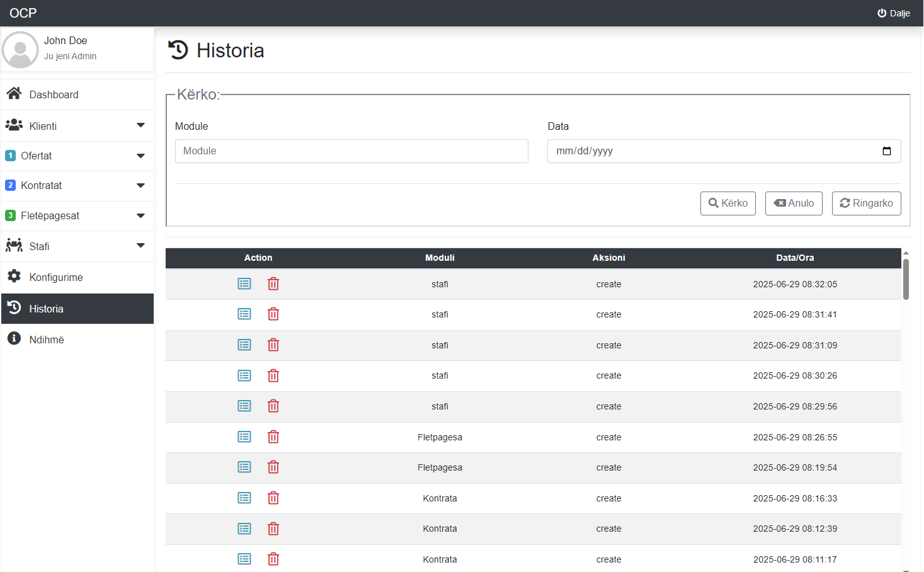This screenshot has height=572, width=924.
Task: View details of Fletpagesa 08:19:54 row
Action: pyautogui.click(x=244, y=467)
